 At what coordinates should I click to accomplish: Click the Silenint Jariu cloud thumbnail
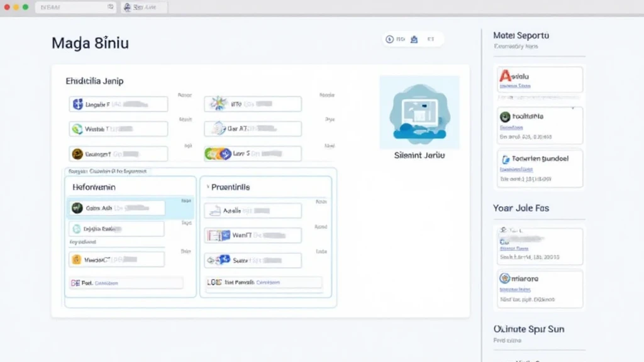419,112
